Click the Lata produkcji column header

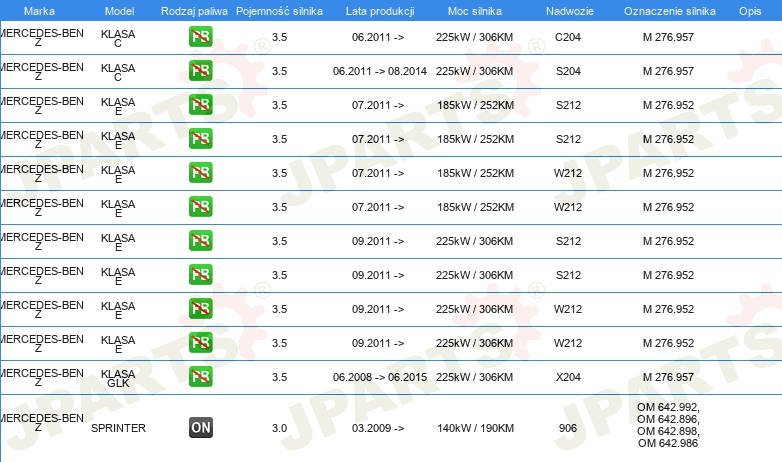[x=380, y=11]
